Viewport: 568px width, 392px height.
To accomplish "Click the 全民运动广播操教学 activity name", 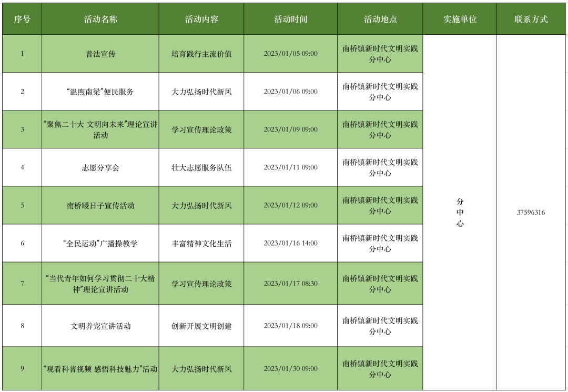I will [x=99, y=243].
